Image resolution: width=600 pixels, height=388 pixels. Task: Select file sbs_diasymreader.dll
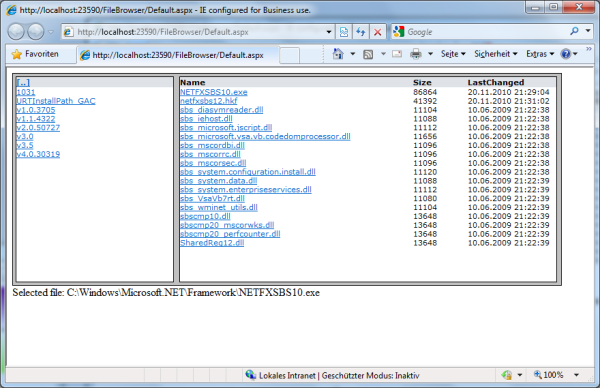[x=222, y=109]
